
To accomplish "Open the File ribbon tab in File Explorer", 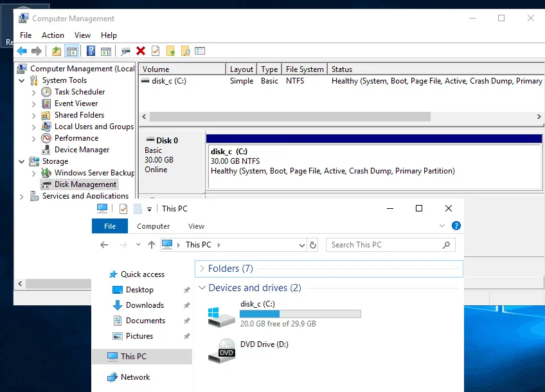I will [109, 226].
